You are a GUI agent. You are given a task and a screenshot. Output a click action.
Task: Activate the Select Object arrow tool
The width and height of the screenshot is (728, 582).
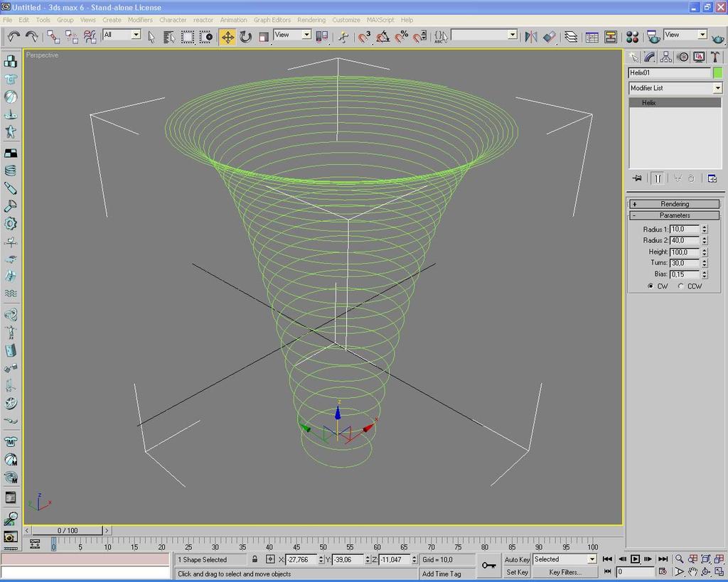click(151, 37)
